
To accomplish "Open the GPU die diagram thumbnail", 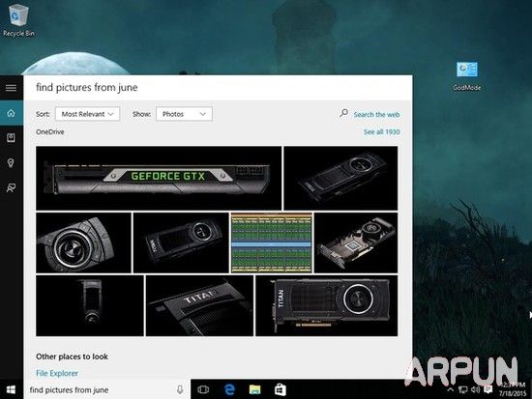I will (x=272, y=242).
